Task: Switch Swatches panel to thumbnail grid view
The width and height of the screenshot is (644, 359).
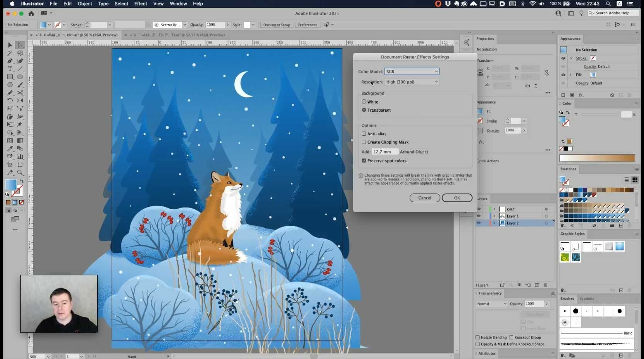Action: coord(635,180)
